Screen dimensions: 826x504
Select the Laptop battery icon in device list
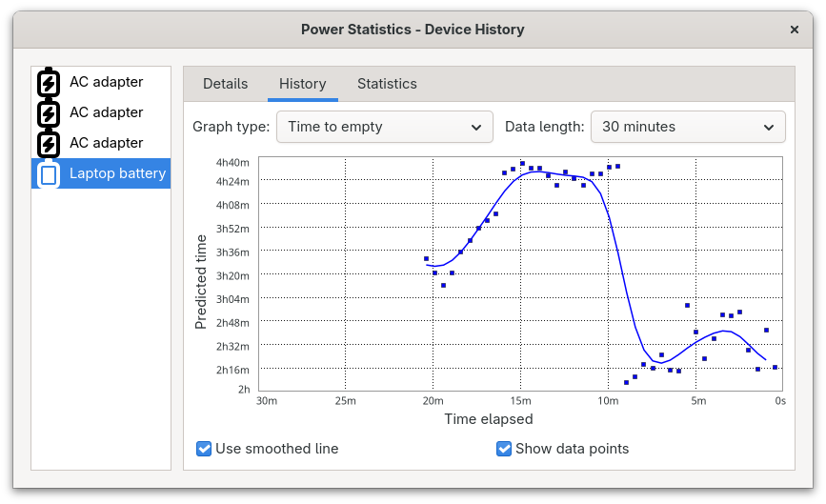49,174
